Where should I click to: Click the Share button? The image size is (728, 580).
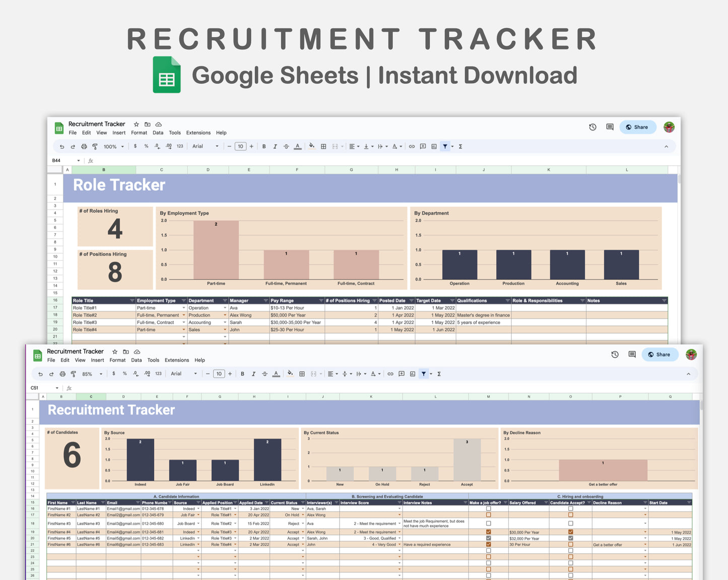[x=660, y=354]
